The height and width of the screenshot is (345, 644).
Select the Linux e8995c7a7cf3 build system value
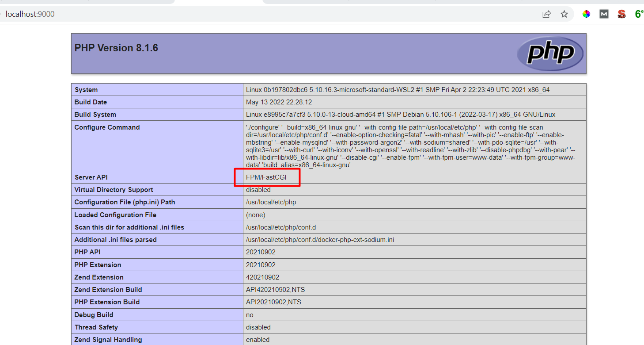(401, 115)
